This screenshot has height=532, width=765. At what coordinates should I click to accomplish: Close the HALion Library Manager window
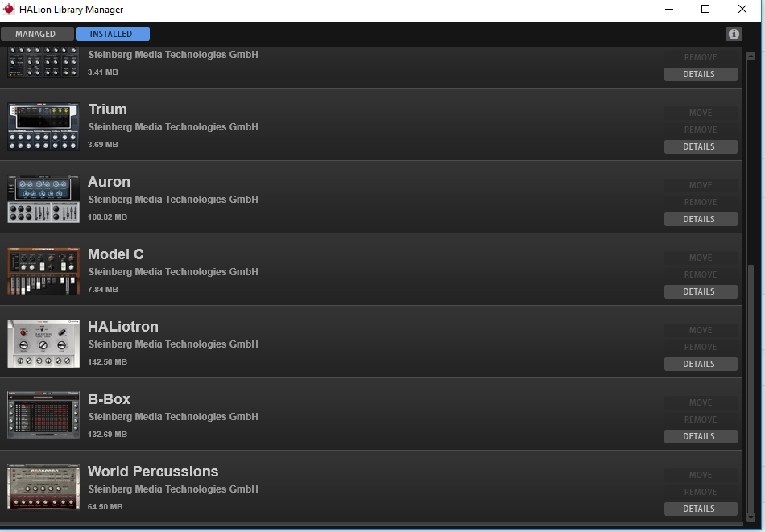pyautogui.click(x=742, y=10)
